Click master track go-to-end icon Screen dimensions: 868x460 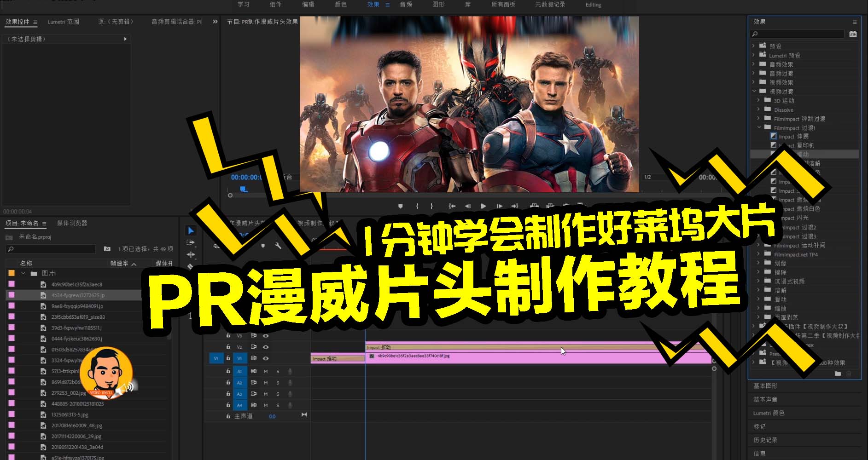click(x=304, y=415)
